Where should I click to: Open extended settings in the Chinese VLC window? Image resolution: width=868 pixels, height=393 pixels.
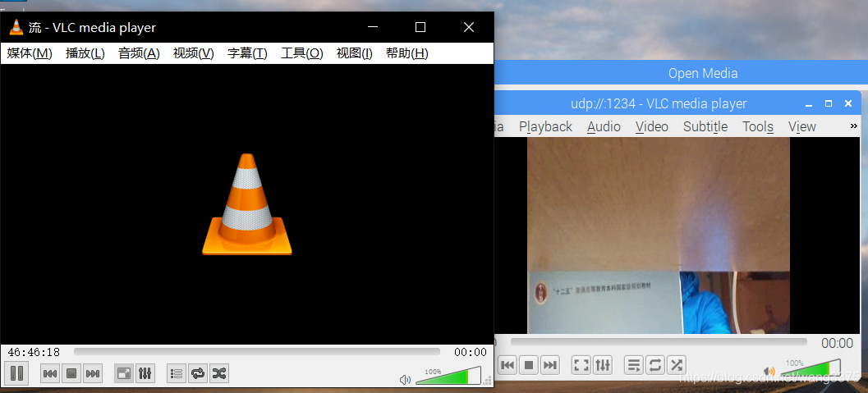145,373
